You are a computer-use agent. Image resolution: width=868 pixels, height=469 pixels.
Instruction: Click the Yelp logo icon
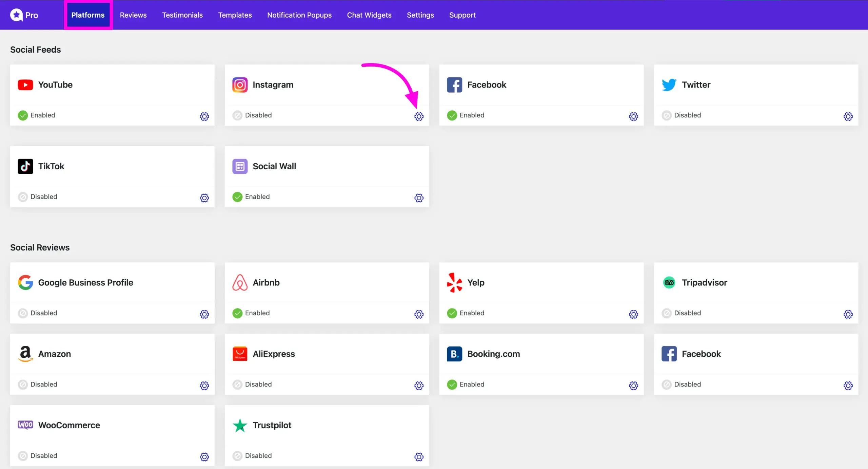pyautogui.click(x=454, y=282)
